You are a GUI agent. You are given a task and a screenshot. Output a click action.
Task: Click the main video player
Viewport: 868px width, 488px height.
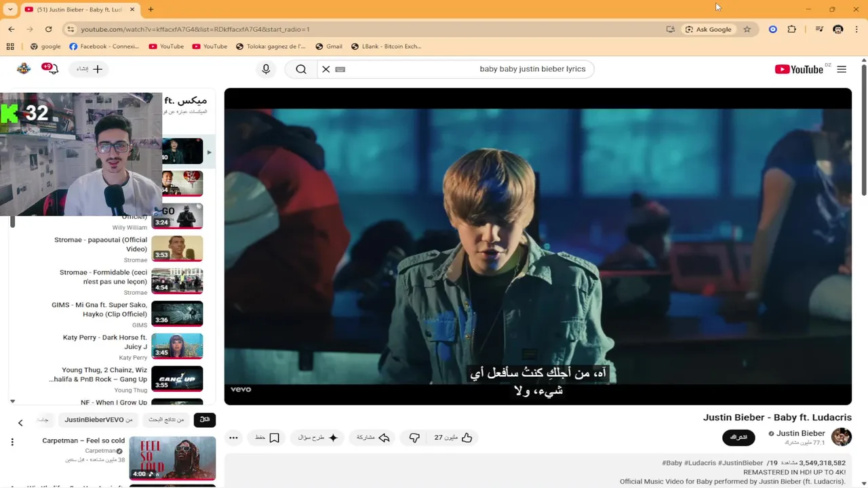tap(538, 247)
